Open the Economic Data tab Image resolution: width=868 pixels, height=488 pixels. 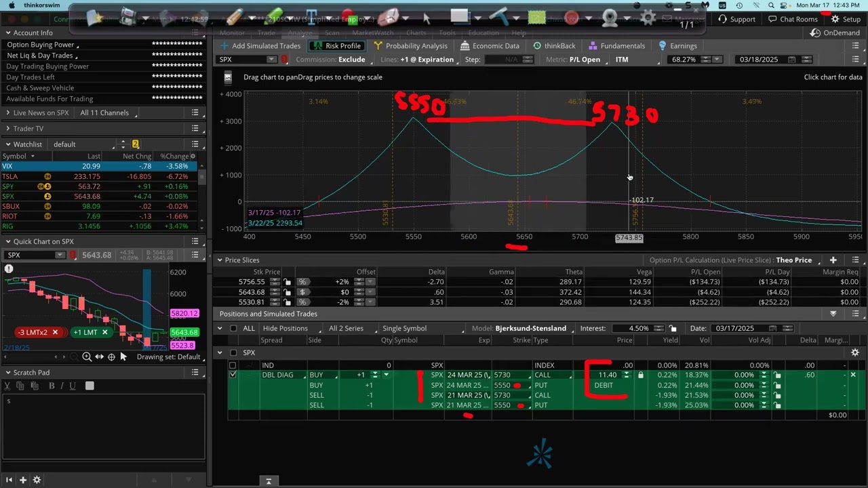coord(490,46)
